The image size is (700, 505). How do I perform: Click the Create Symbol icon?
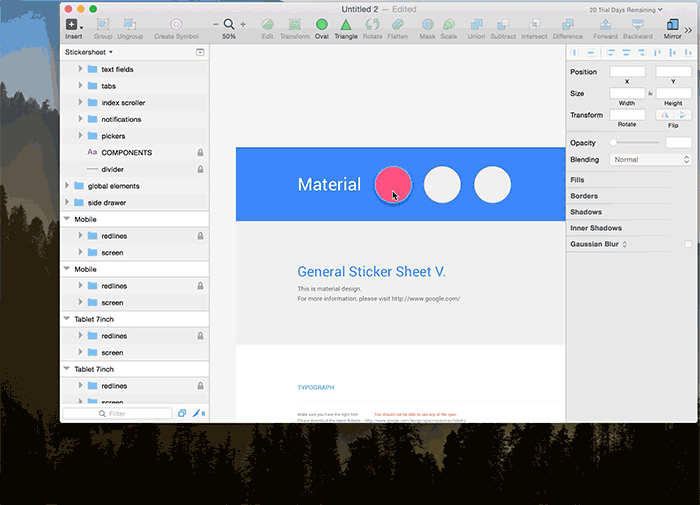[176, 24]
